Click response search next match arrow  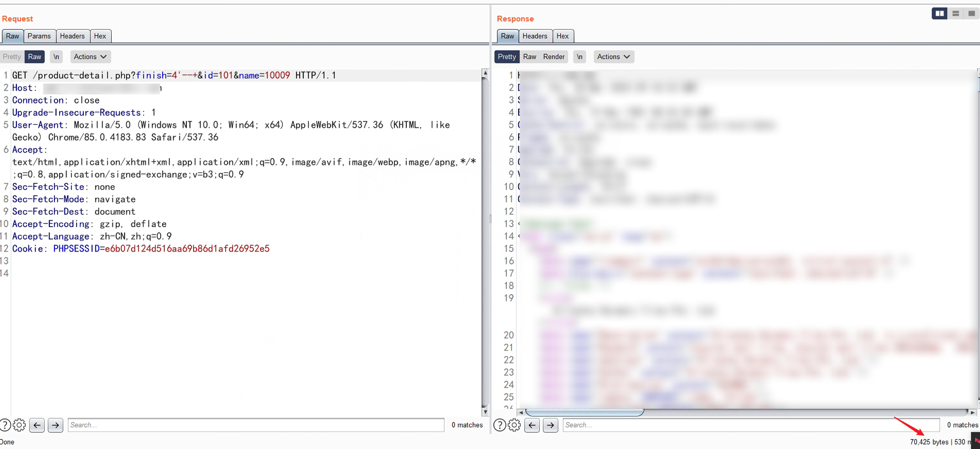(x=550, y=425)
